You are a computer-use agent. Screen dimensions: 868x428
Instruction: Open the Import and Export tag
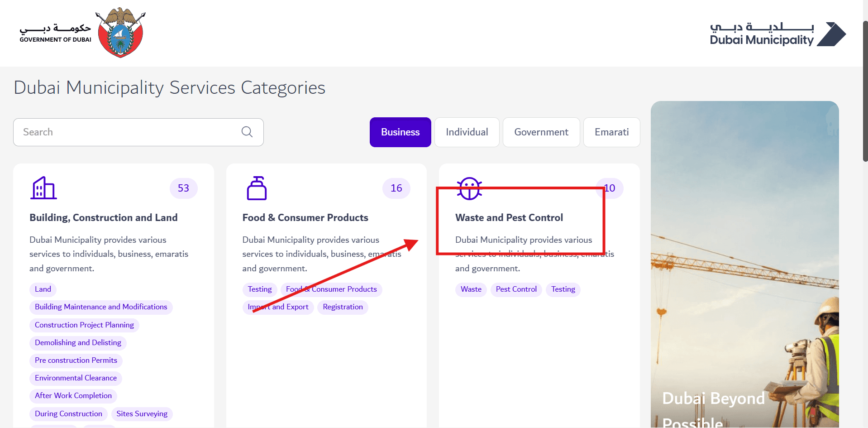(278, 307)
